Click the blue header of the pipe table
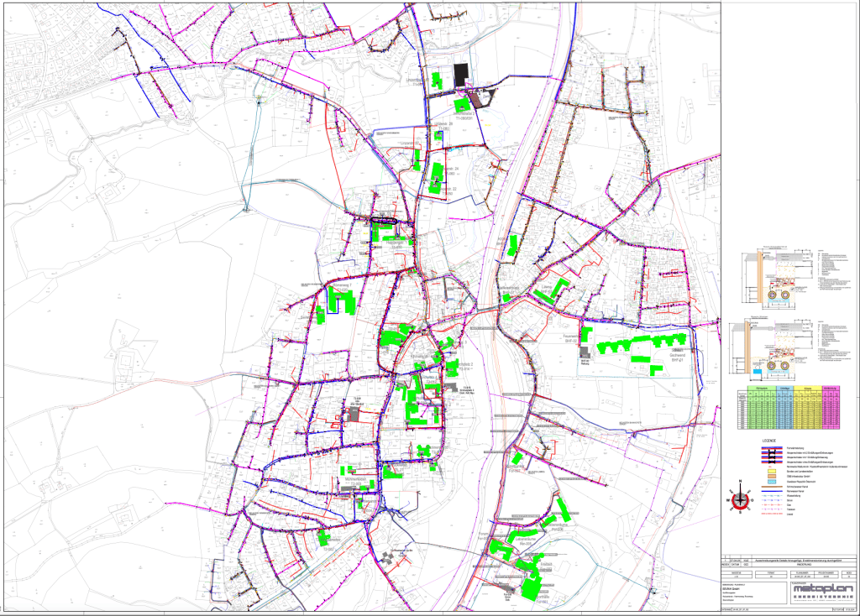This screenshot has width=860, height=616. [785, 388]
